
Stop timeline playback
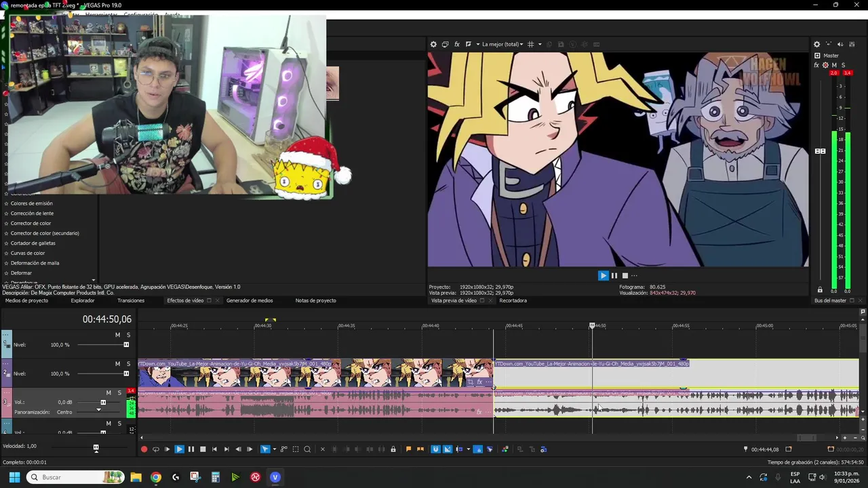pyautogui.click(x=203, y=449)
